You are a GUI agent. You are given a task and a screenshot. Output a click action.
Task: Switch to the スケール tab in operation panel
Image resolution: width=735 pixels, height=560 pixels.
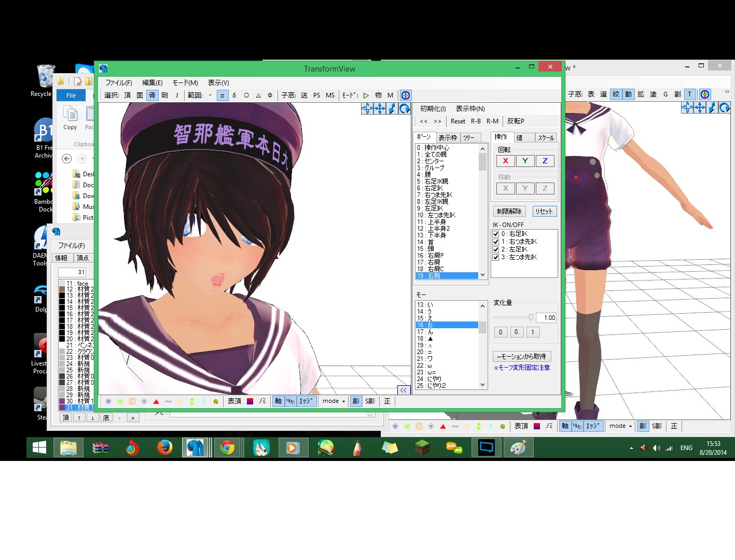546,138
